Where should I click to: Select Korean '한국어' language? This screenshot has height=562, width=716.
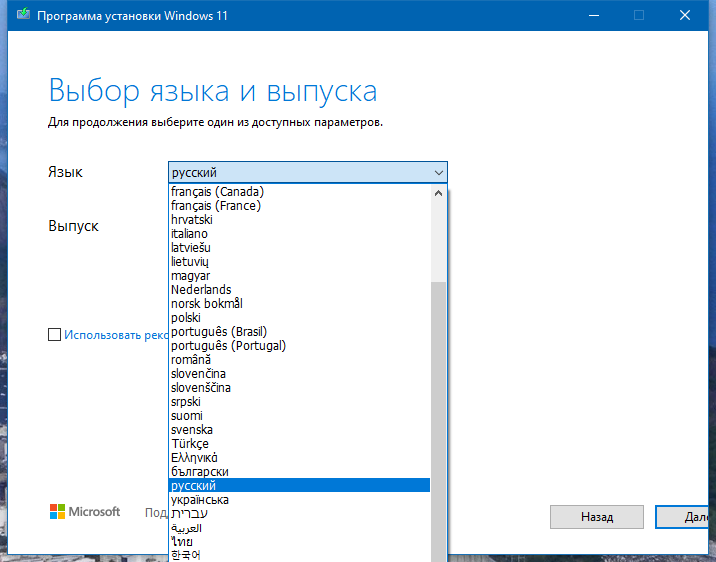pyautogui.click(x=299, y=556)
